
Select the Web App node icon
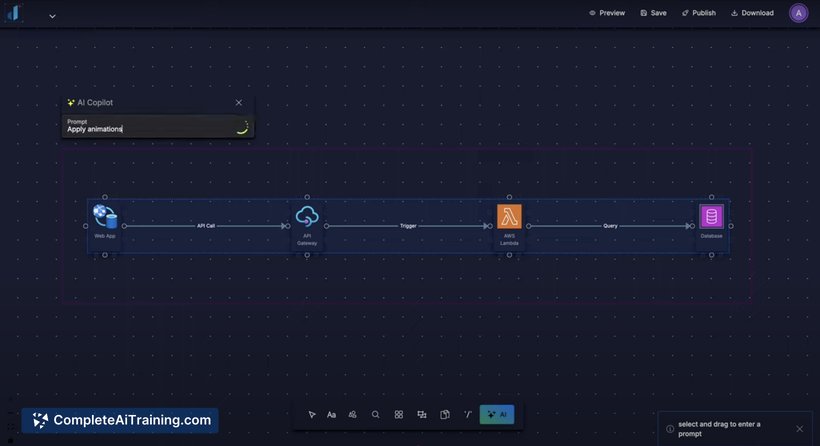[x=105, y=217]
